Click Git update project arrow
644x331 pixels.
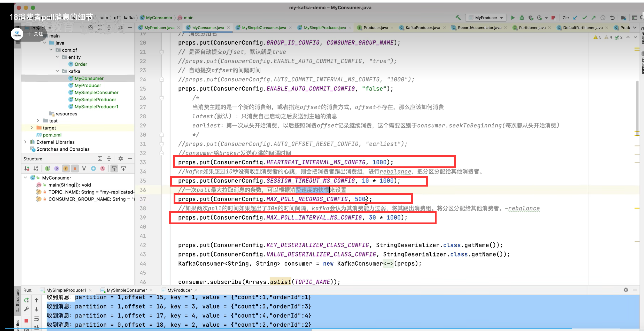575,18
